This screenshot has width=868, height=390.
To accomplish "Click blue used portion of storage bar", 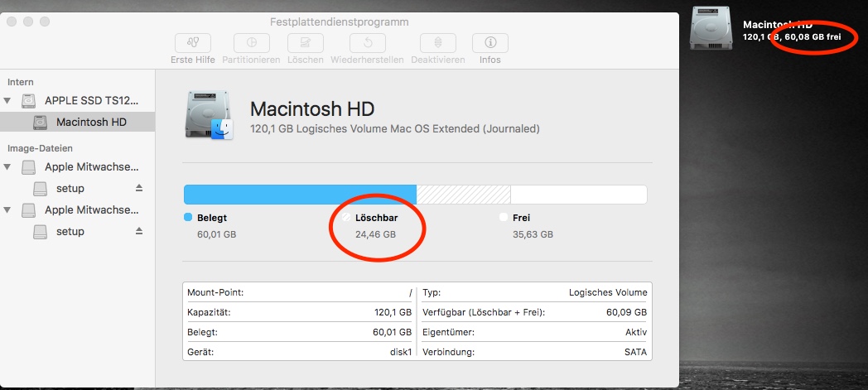I will (x=300, y=194).
